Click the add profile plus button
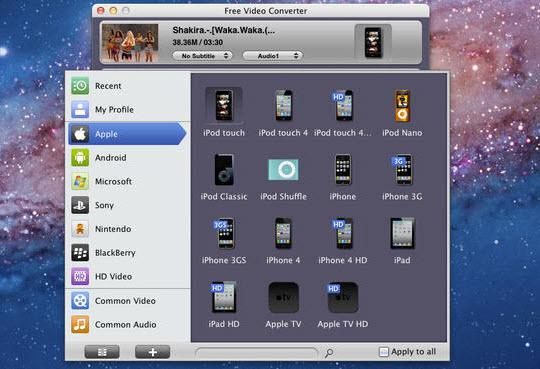Viewport: 540px width, 369px height. [x=153, y=352]
